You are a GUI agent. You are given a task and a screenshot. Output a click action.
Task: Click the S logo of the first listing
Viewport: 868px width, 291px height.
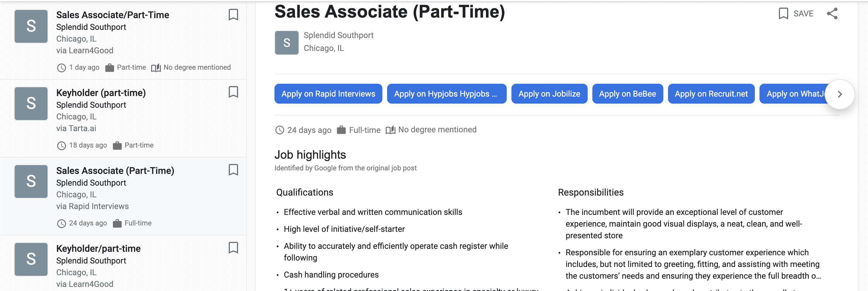[x=31, y=26]
